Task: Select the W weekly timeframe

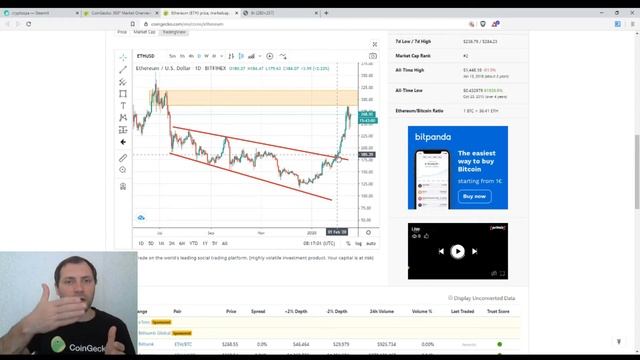Action: pyautogui.click(x=206, y=56)
